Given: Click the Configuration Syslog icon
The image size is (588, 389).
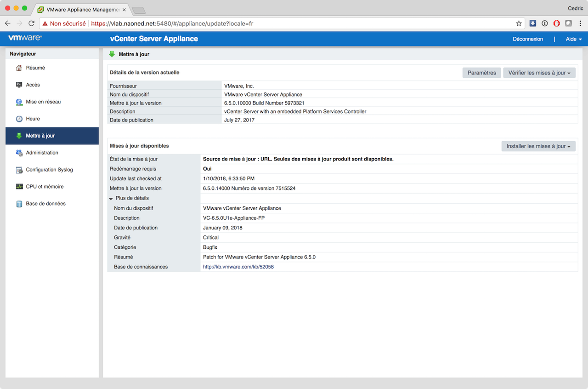Looking at the screenshot, I should pos(19,170).
